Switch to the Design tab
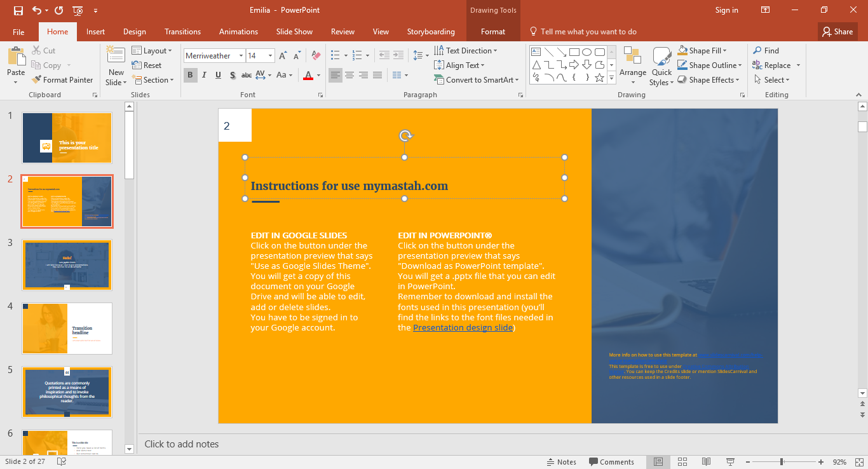The height and width of the screenshot is (469, 868). tap(135, 32)
